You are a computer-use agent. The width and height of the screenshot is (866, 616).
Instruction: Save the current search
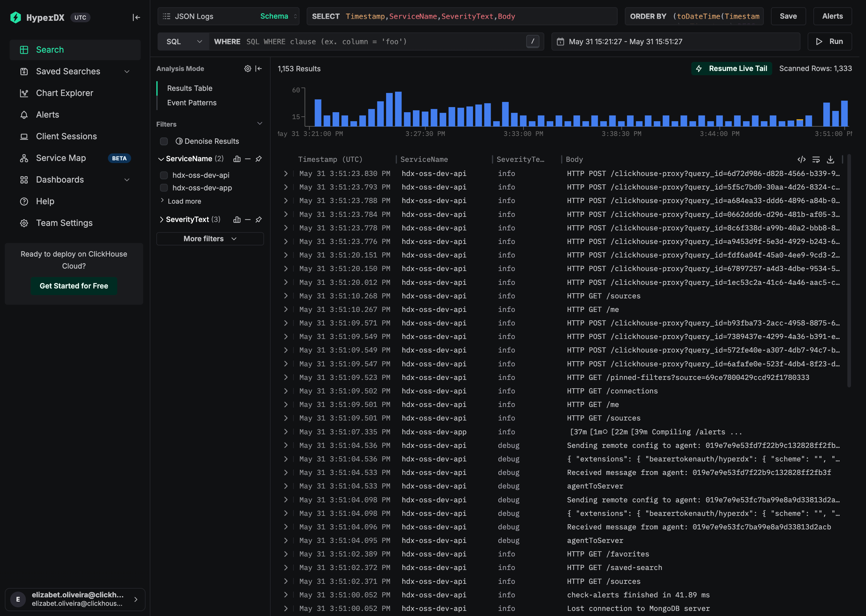[x=788, y=16]
